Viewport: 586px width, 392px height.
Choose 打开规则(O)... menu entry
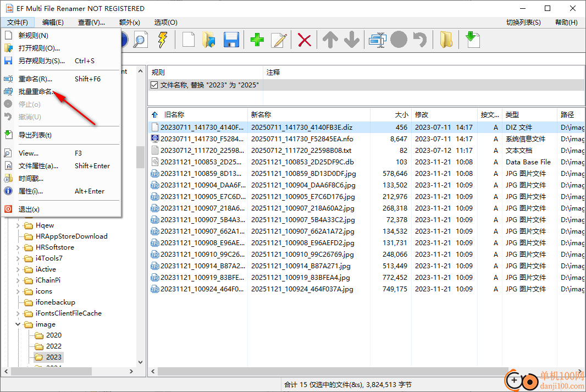(x=60, y=48)
